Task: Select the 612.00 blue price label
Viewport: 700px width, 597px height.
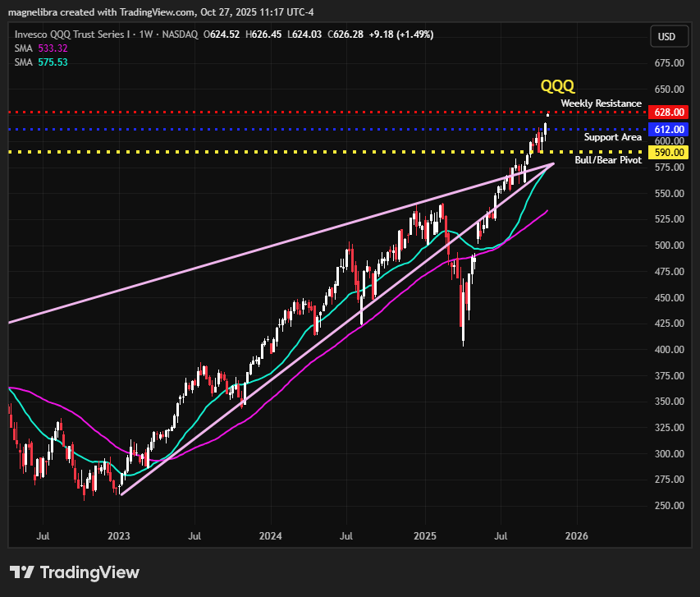Action: pyautogui.click(x=668, y=130)
